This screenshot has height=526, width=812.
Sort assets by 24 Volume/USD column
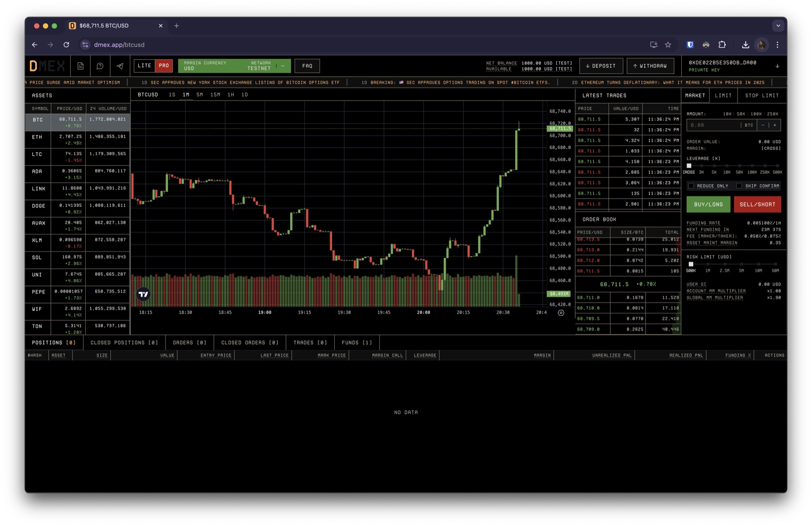pos(108,109)
